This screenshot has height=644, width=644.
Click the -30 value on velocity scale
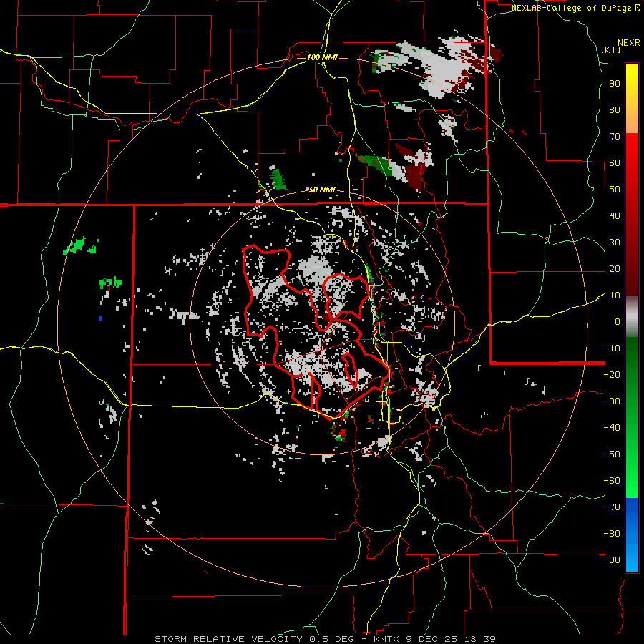[x=612, y=401]
